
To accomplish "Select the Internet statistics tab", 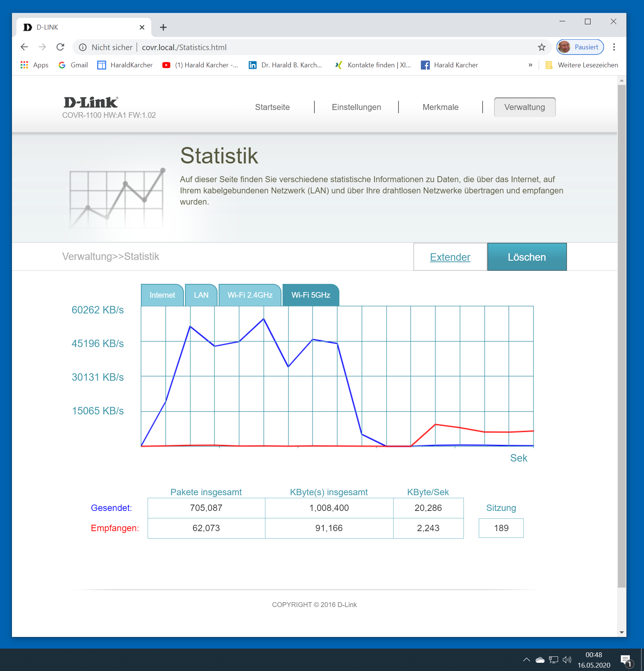I will (162, 295).
